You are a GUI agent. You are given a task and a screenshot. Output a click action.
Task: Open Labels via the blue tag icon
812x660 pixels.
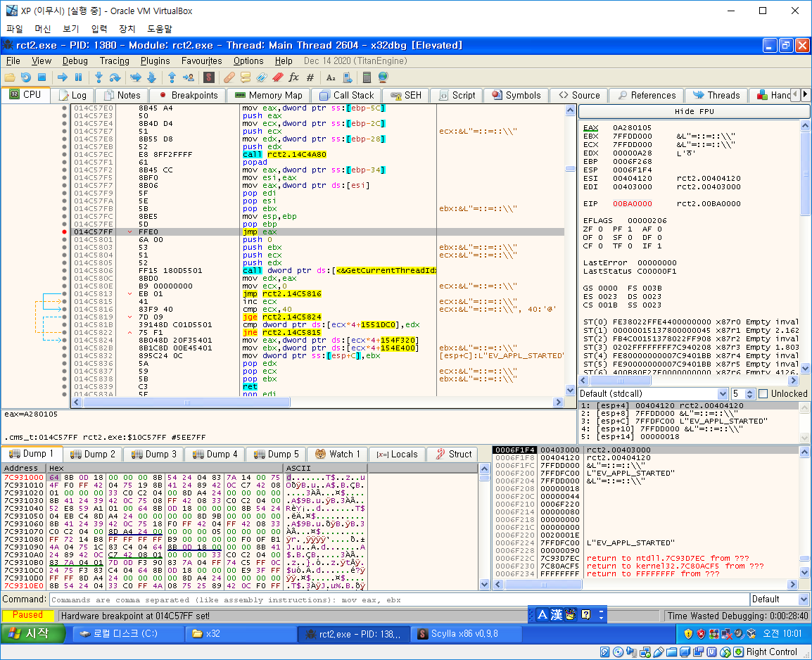[262, 77]
